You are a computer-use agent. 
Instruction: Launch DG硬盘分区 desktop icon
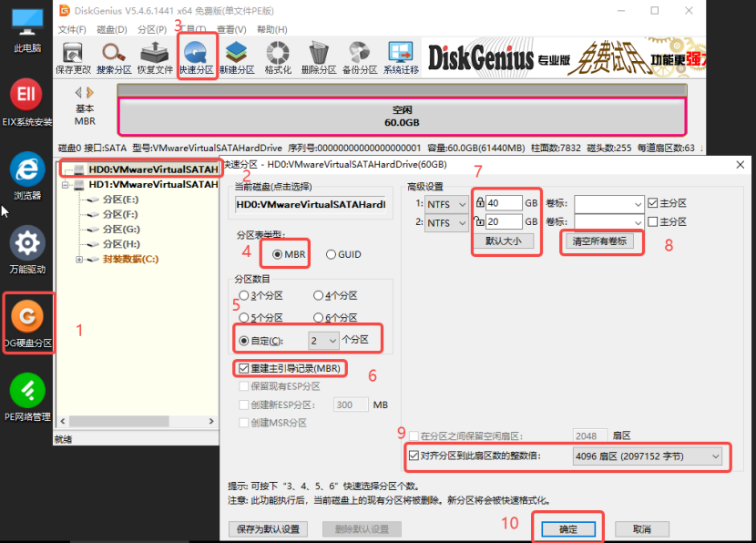[27, 323]
